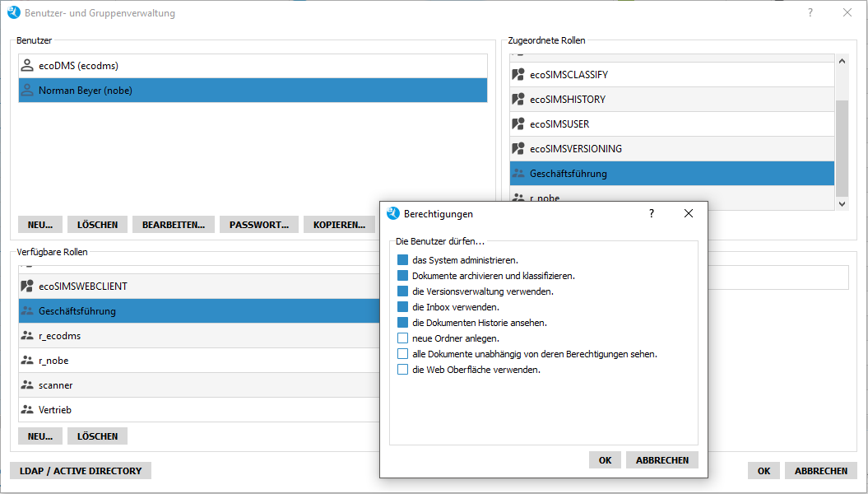Click the ecoSIMSWEBCLIENT role icon

(x=26, y=287)
